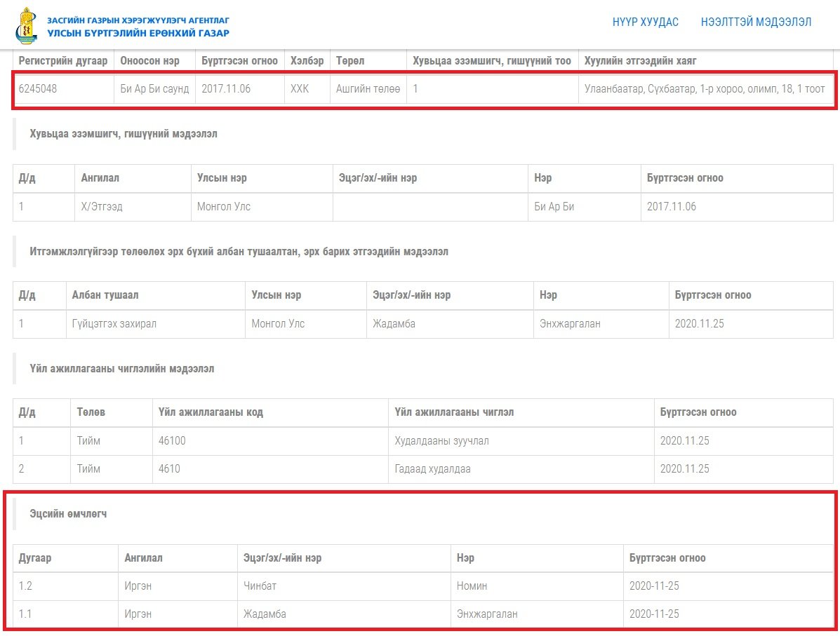
Task: Click the state registration emblem logo
Action: click(26, 26)
